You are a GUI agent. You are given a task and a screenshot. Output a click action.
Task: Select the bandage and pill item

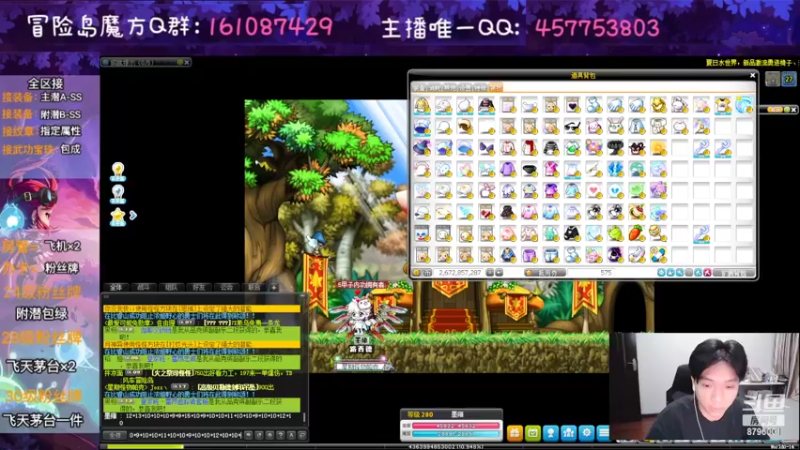(x=658, y=255)
